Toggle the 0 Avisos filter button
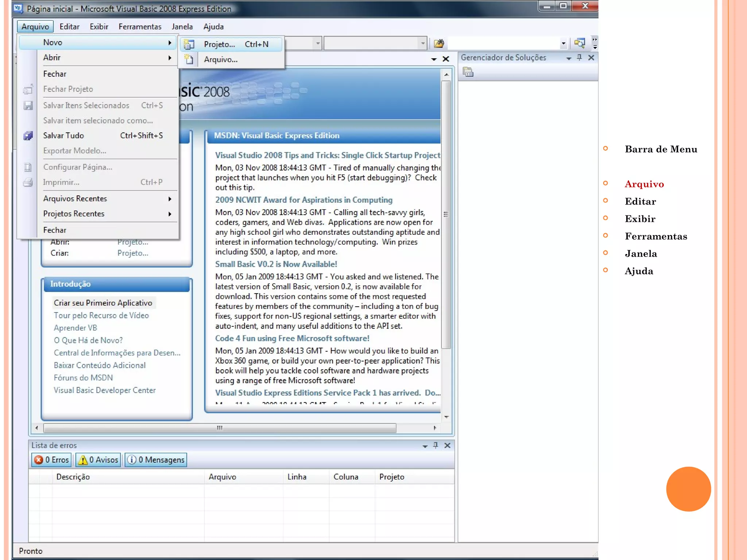 click(98, 460)
